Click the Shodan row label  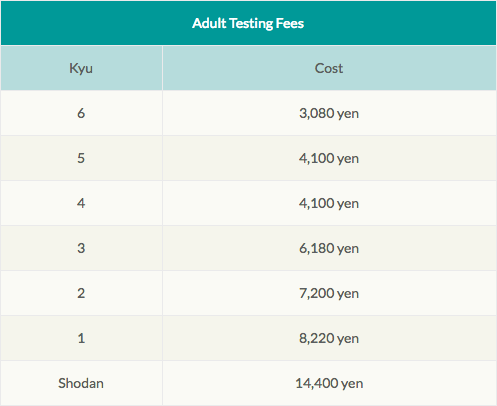pos(81,383)
